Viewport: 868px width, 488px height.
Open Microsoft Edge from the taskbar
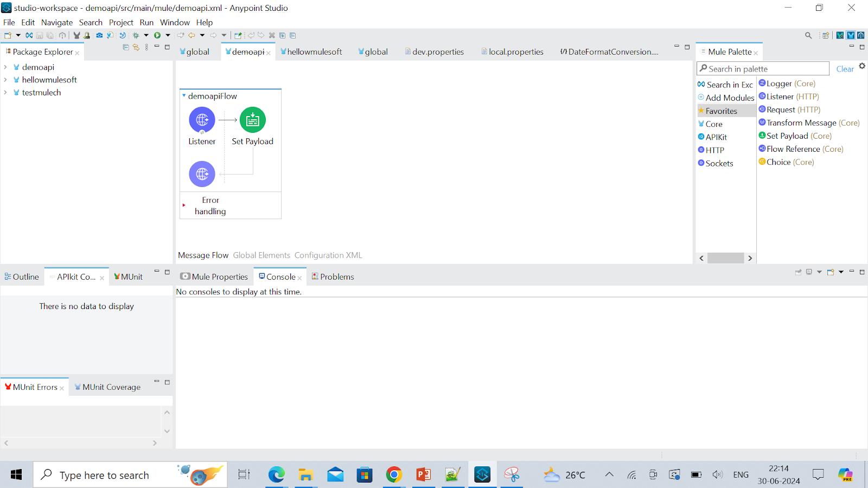click(x=276, y=475)
